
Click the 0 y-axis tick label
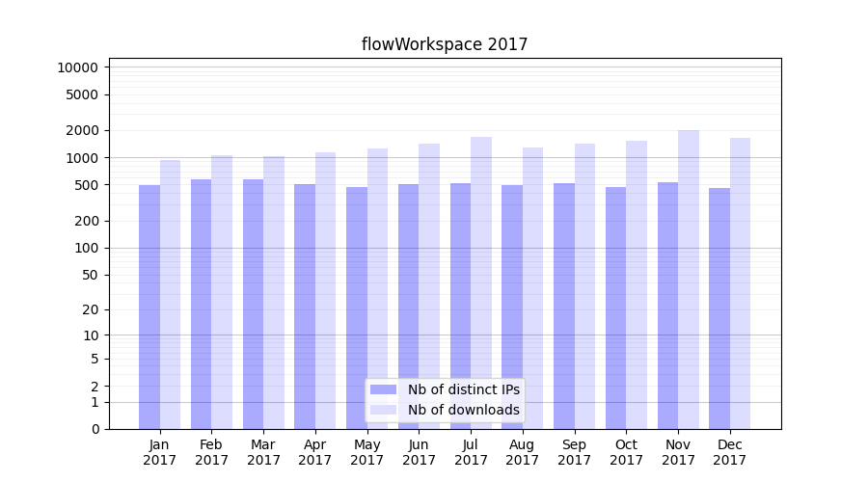coord(95,429)
